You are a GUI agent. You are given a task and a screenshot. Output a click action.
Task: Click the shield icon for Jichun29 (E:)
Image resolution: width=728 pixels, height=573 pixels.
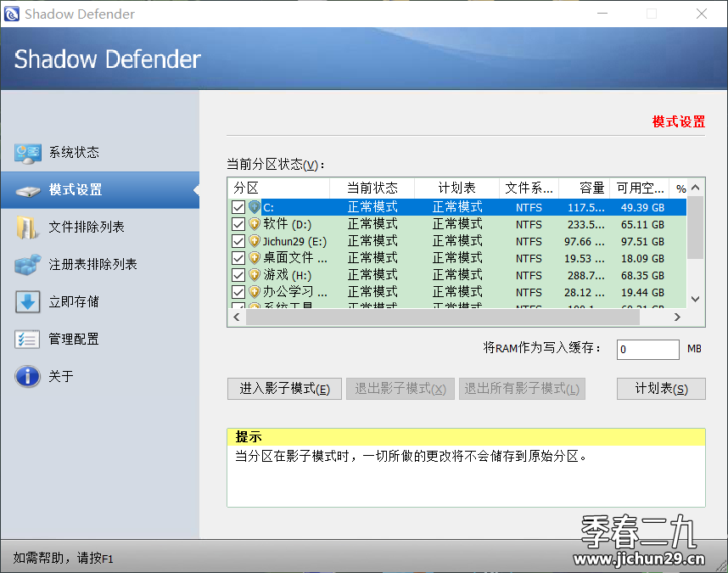coord(254,241)
